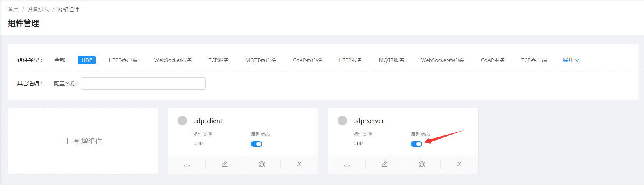Open 设备接入 breadcrumb link
644x185 pixels.
click(38, 9)
